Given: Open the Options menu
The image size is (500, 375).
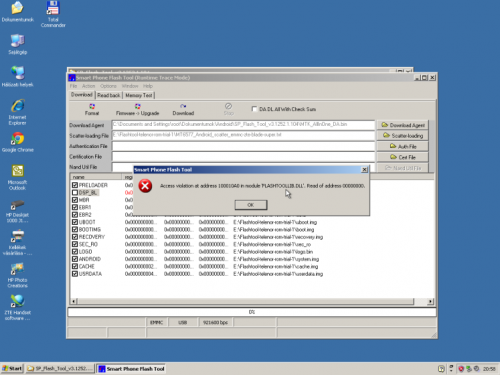Looking at the screenshot, I should pyautogui.click(x=108, y=86).
